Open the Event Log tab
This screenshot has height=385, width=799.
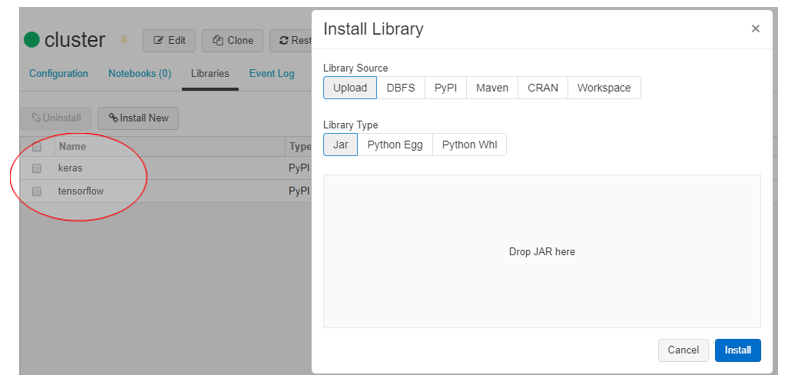[x=272, y=73]
